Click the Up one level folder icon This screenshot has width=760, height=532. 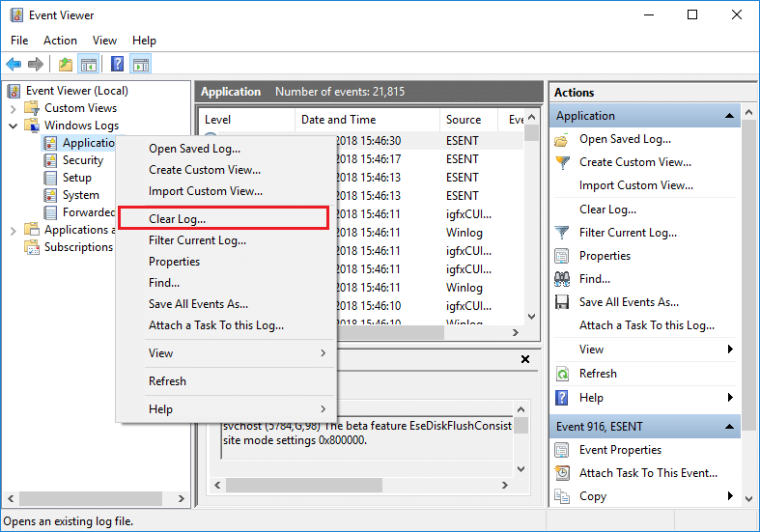pos(66,64)
